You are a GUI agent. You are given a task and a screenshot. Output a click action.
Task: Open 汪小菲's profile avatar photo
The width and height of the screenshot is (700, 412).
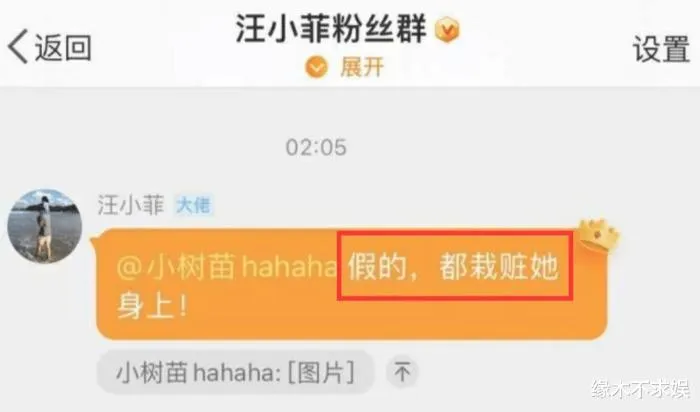[45, 226]
